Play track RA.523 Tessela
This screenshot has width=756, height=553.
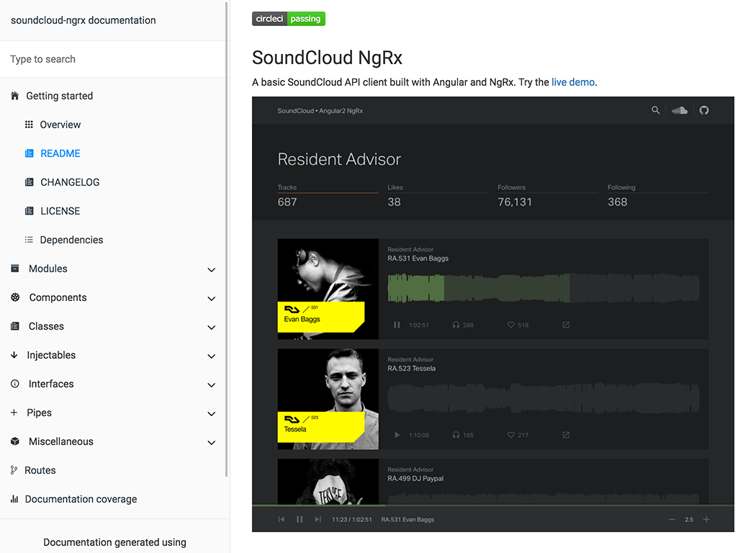pyautogui.click(x=397, y=435)
